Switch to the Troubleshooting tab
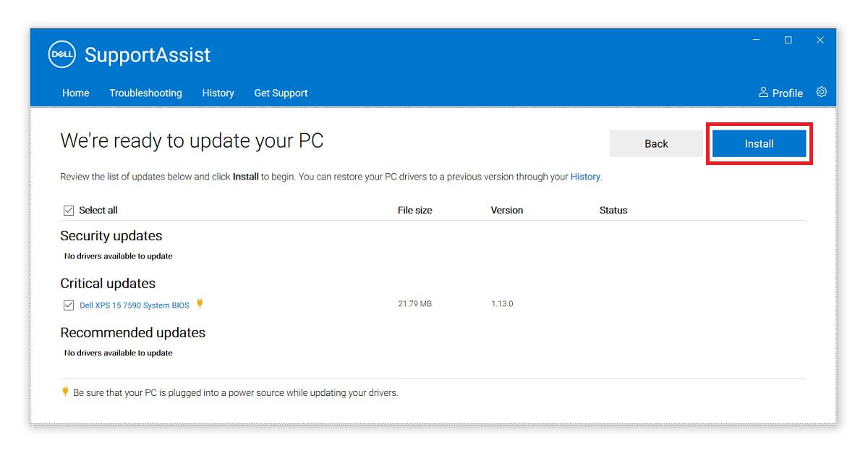This screenshot has height=456, width=868. coord(145,93)
